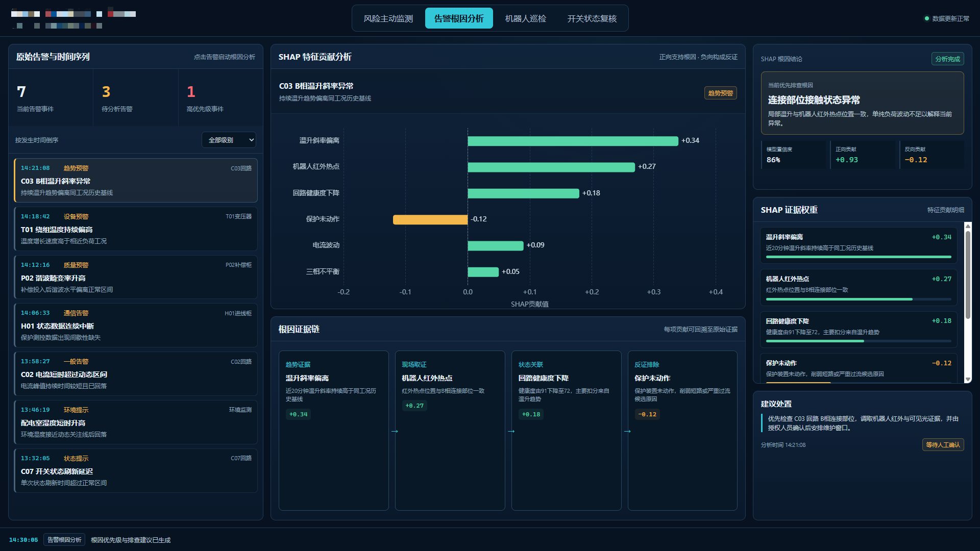
Task: Click the 告警根因分析 label in status bar
Action: [64, 540]
